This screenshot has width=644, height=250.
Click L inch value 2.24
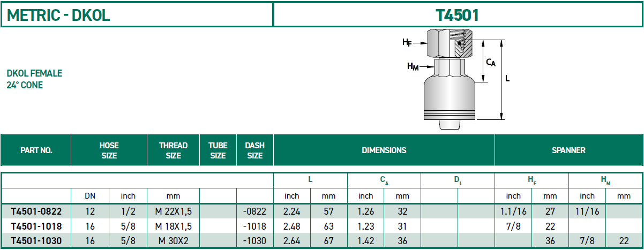291,211
